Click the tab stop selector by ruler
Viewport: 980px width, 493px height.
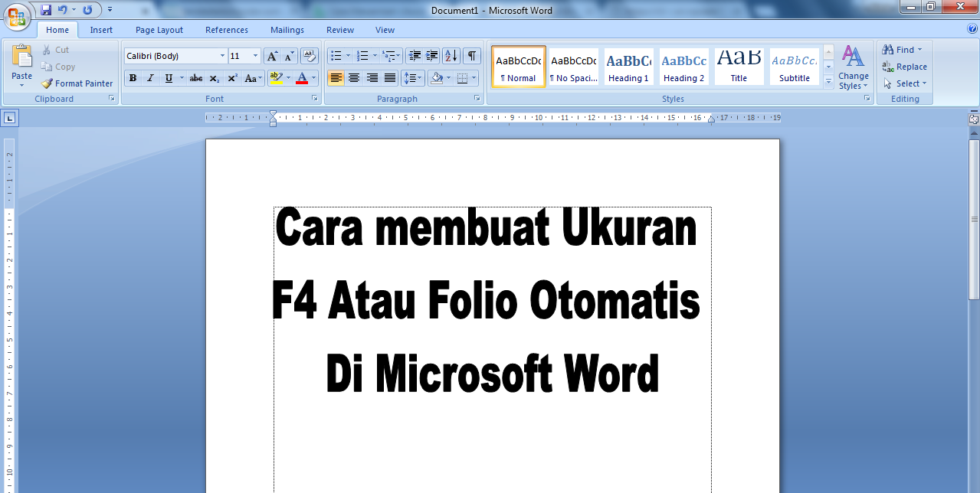pyautogui.click(x=10, y=118)
